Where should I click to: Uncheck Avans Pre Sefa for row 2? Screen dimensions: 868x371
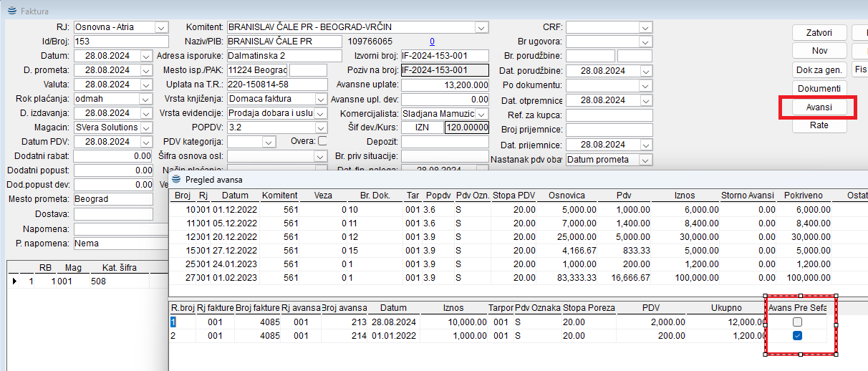pyautogui.click(x=797, y=336)
